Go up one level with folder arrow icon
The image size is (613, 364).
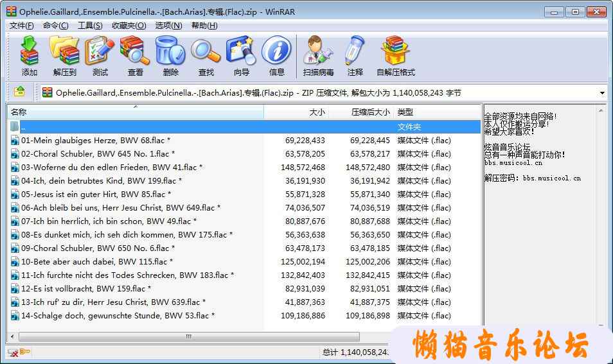click(19, 92)
